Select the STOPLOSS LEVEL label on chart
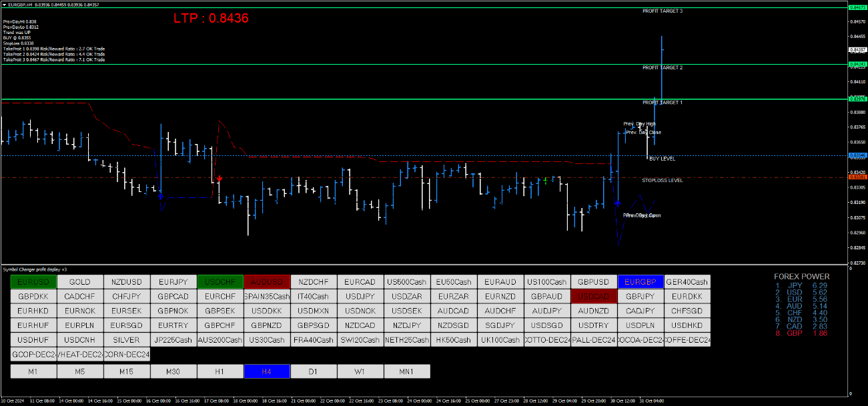 pos(662,180)
